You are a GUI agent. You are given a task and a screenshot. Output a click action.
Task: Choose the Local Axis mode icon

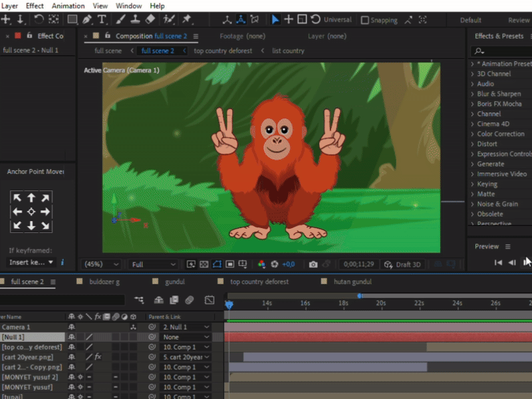click(x=227, y=19)
